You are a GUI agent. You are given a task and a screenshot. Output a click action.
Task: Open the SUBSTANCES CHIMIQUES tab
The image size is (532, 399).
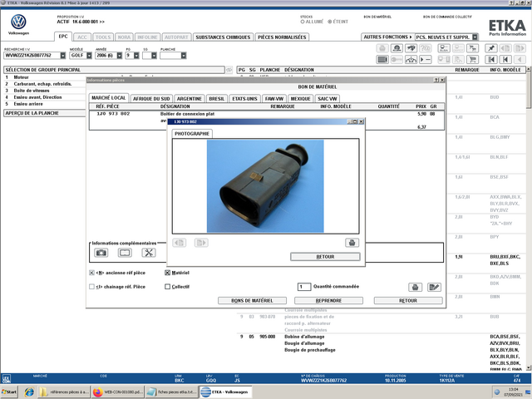(x=223, y=37)
